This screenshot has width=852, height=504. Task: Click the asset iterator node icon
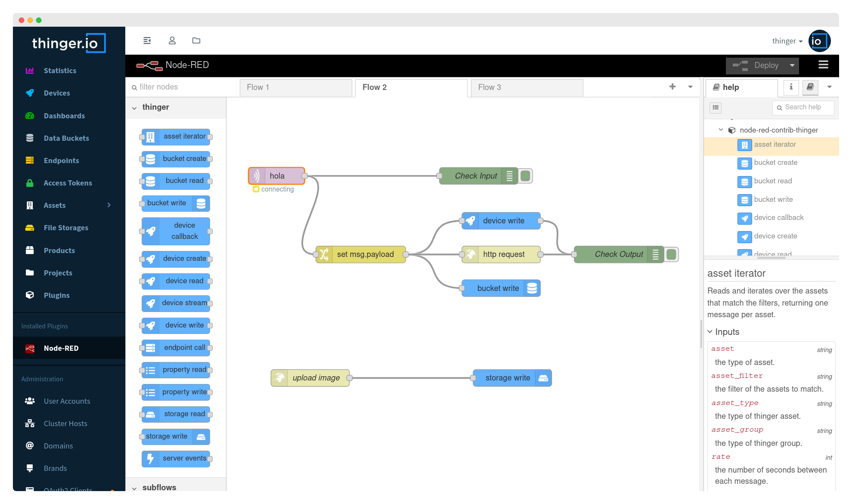pyautogui.click(x=151, y=136)
